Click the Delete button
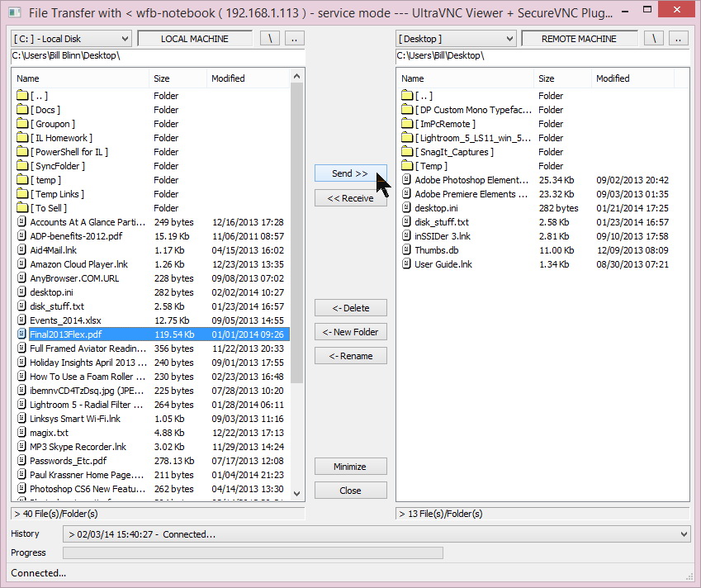The width and height of the screenshot is (701, 588). (350, 308)
